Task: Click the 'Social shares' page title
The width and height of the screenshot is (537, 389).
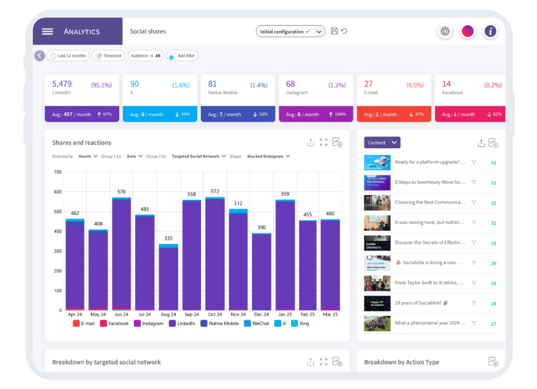Action: 148,32
